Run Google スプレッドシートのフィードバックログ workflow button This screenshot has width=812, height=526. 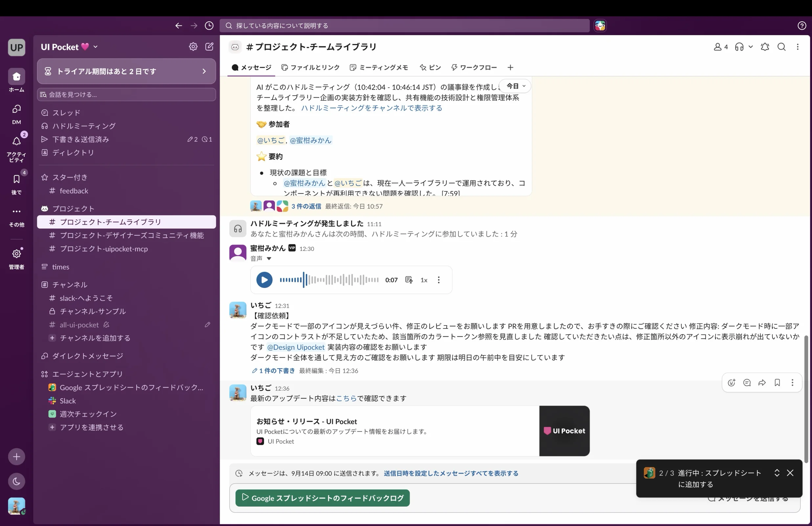pos(323,498)
